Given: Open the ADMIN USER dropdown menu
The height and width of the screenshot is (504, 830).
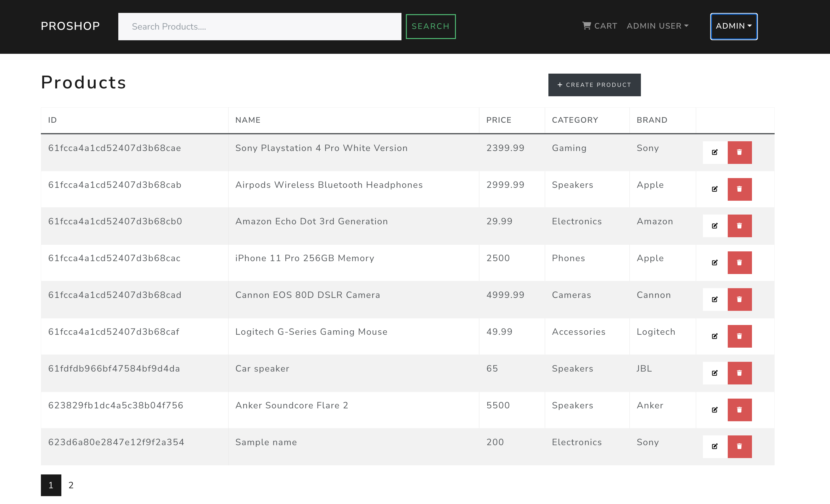Looking at the screenshot, I should coord(657,25).
